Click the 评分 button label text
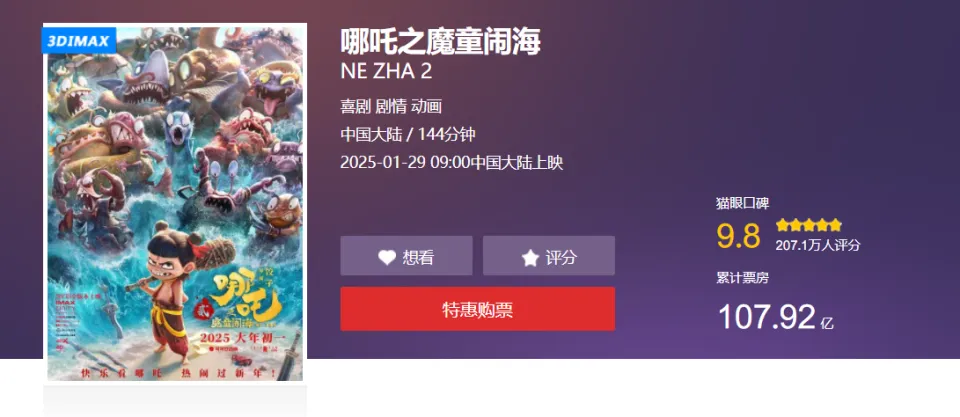Viewport: 960px width, 417px height. coord(561,258)
